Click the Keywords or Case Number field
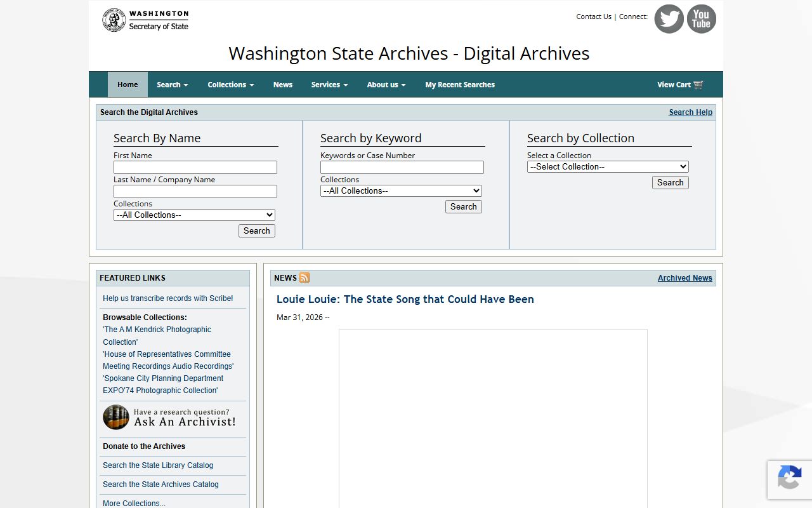The width and height of the screenshot is (812, 508). coord(402,167)
